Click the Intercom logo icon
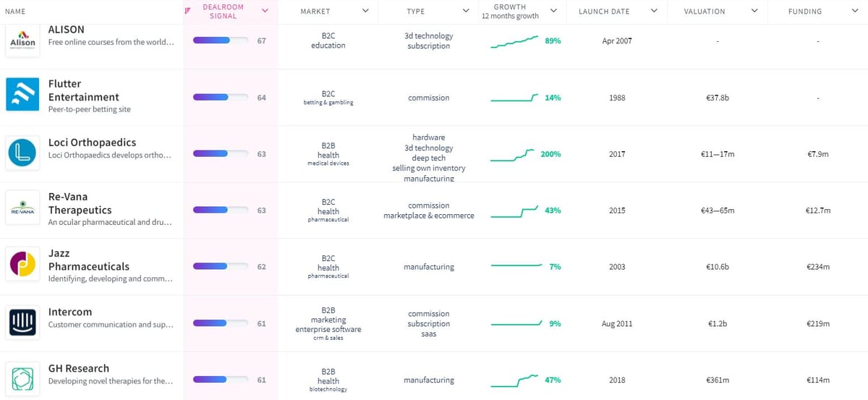 (x=22, y=323)
